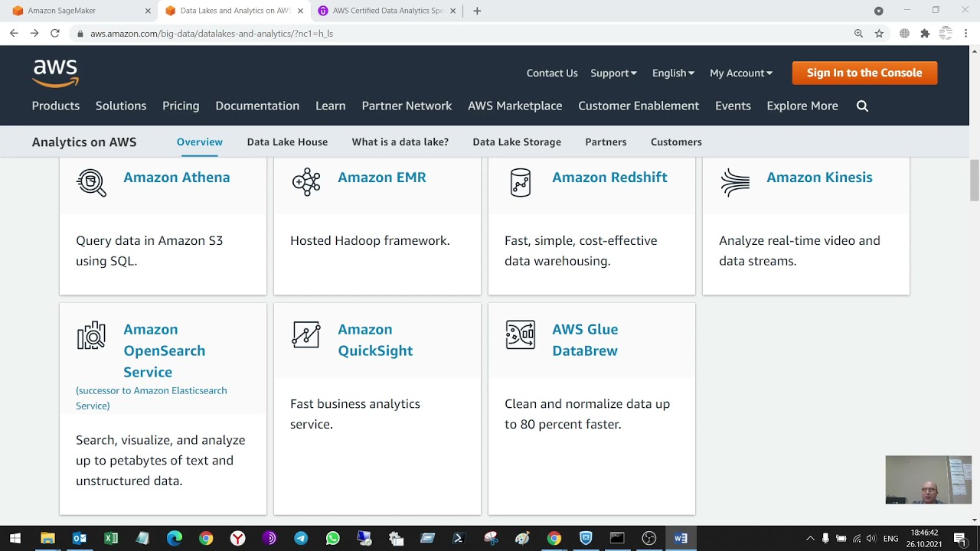Open WhatsApp from the taskbar
This screenshot has height=551, width=980.
coord(332,538)
